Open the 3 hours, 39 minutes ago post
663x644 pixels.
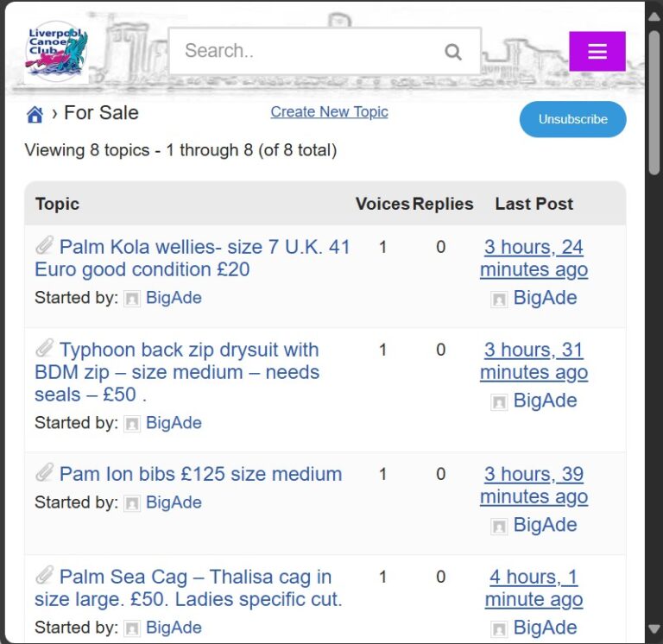(x=534, y=485)
